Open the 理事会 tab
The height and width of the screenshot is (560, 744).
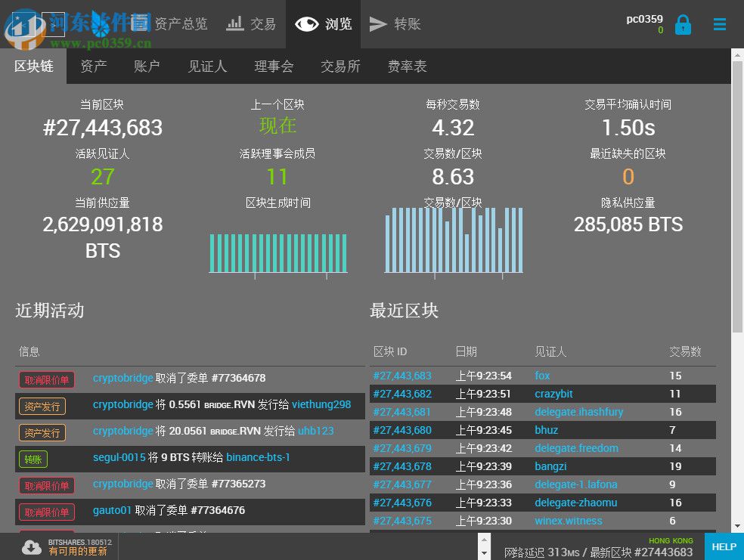[274, 66]
